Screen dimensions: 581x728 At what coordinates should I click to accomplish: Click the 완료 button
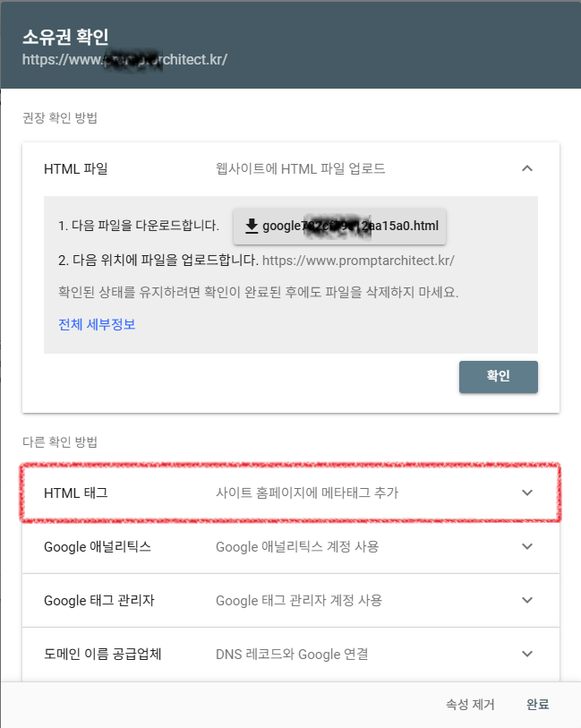(538, 705)
